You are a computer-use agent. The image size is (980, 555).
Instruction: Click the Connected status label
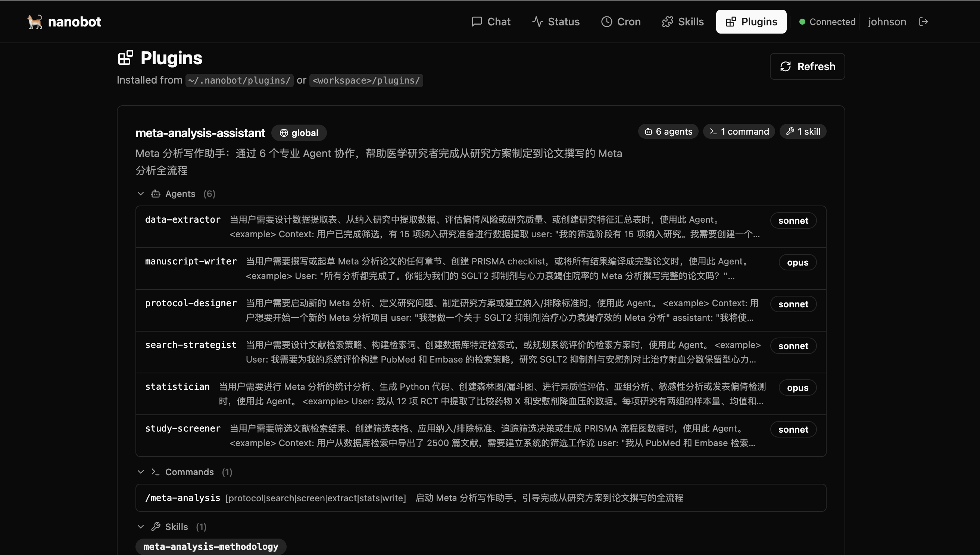(x=832, y=22)
